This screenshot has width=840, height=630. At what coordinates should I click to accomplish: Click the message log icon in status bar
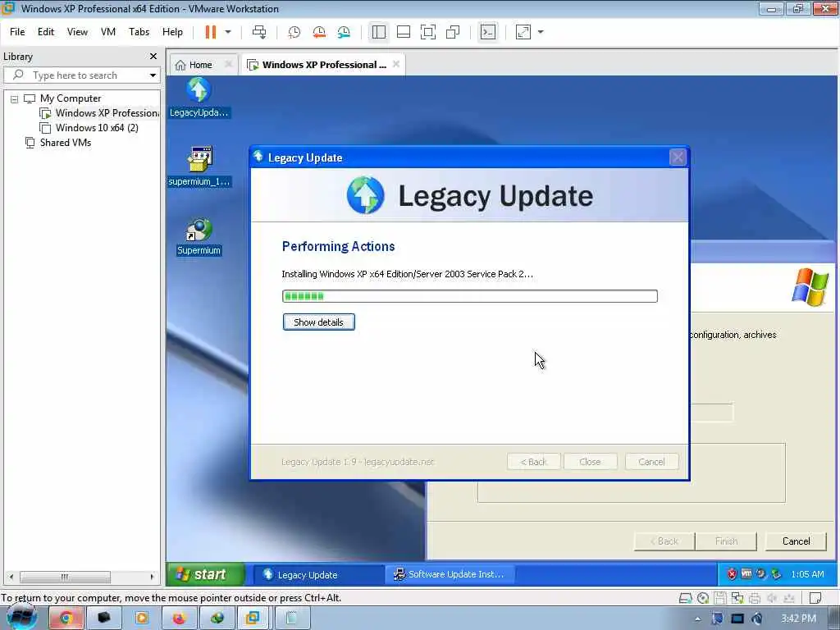click(x=815, y=598)
